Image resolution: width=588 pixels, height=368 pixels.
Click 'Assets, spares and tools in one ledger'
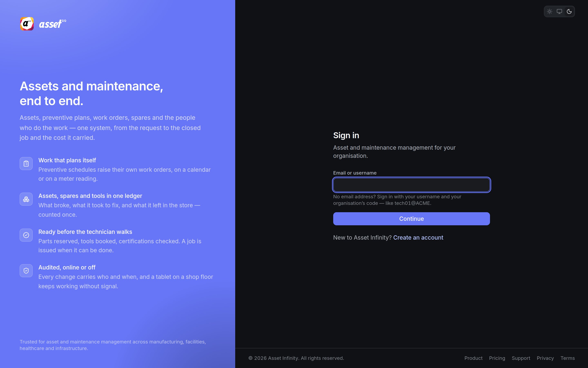pyautogui.click(x=90, y=196)
